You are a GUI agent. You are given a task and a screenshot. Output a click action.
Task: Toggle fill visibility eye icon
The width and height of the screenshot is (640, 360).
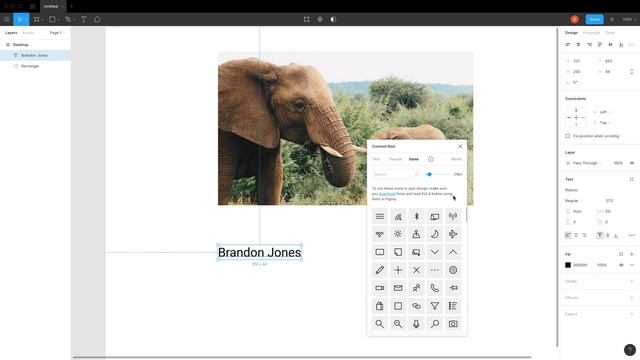621,265
